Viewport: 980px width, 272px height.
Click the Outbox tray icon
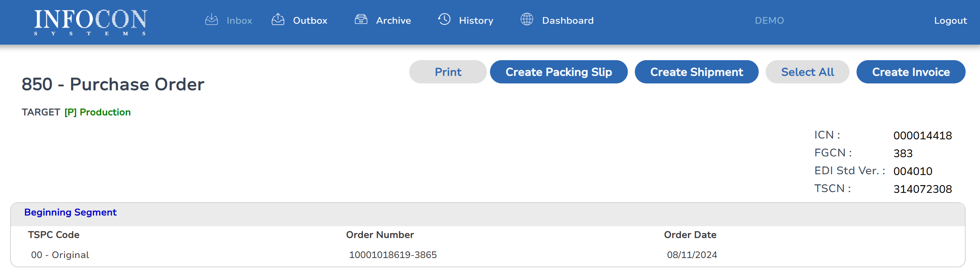point(278,19)
